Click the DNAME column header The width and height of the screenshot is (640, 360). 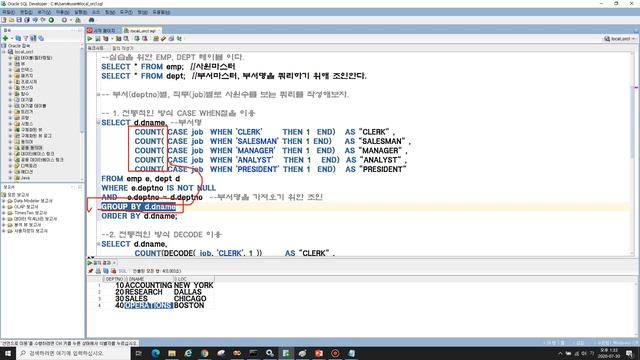pyautogui.click(x=149, y=279)
